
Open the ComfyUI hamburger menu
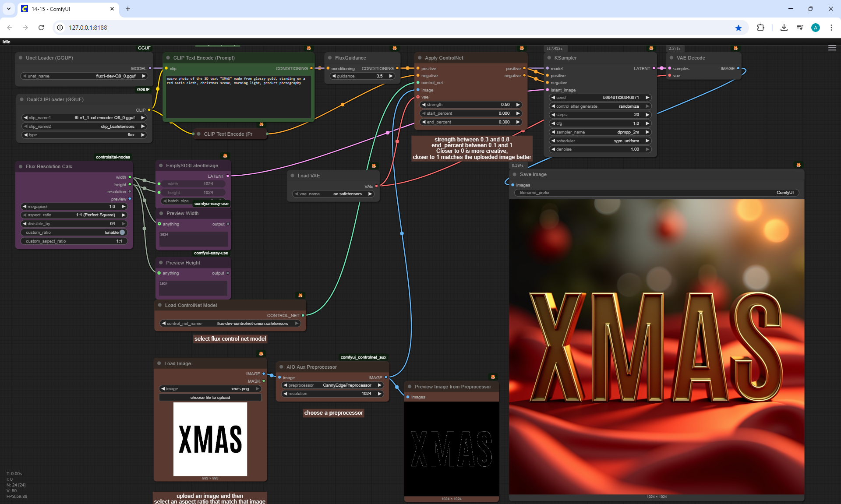(832, 48)
